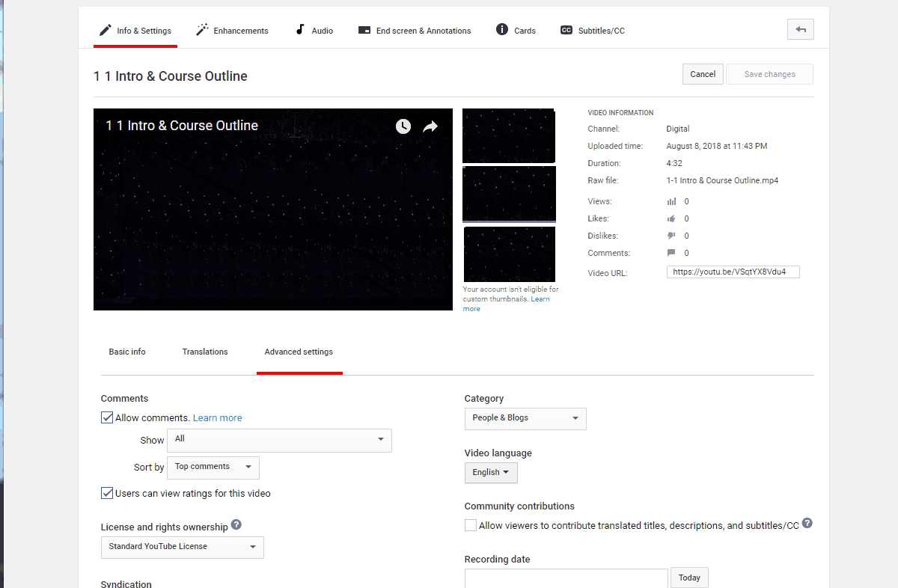Click the Video URL field

point(733,272)
